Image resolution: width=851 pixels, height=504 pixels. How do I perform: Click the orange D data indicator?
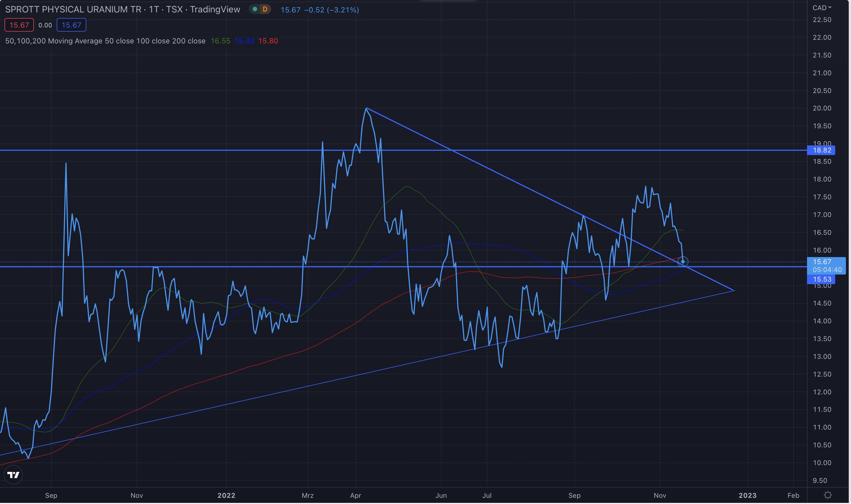click(x=265, y=9)
